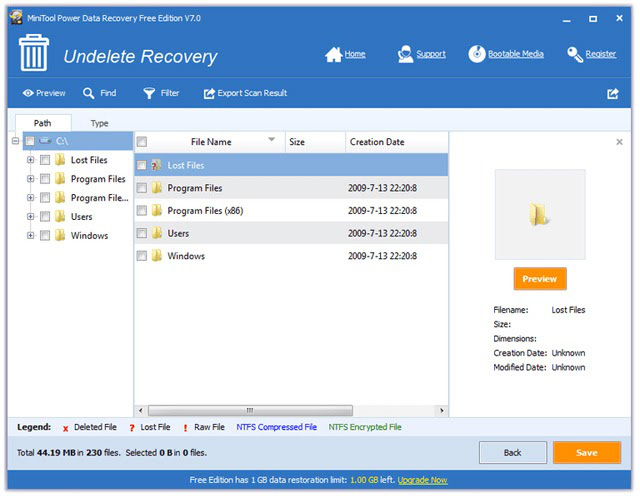Follow the Upgrade Now link

422,480
